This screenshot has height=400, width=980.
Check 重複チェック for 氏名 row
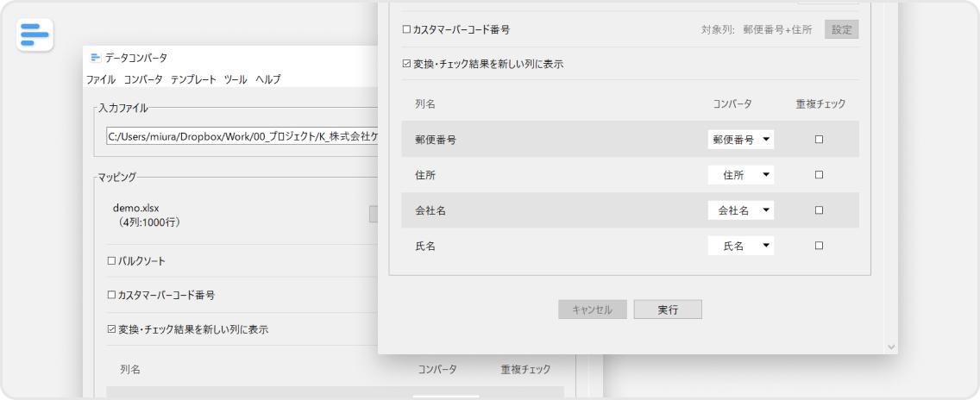click(819, 246)
